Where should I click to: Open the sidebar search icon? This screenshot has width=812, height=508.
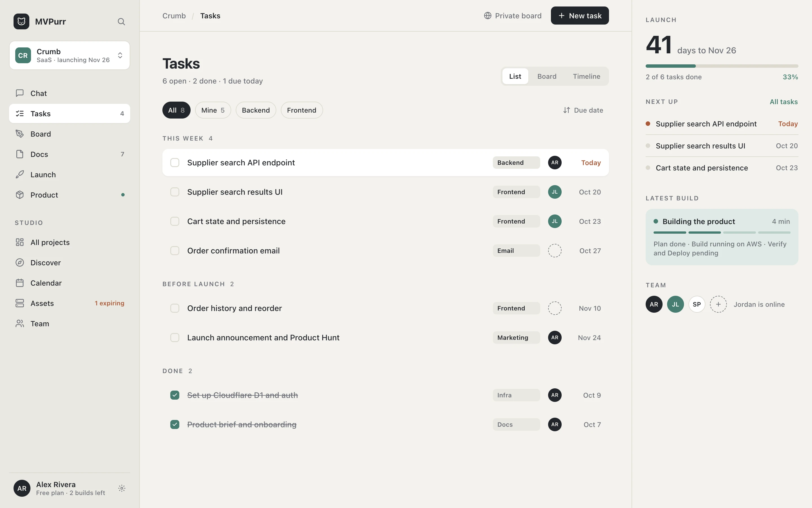[x=122, y=21]
